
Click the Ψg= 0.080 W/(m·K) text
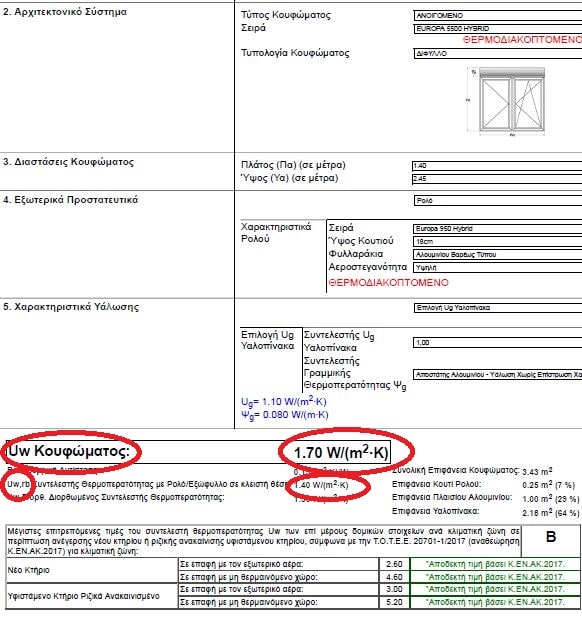click(284, 415)
